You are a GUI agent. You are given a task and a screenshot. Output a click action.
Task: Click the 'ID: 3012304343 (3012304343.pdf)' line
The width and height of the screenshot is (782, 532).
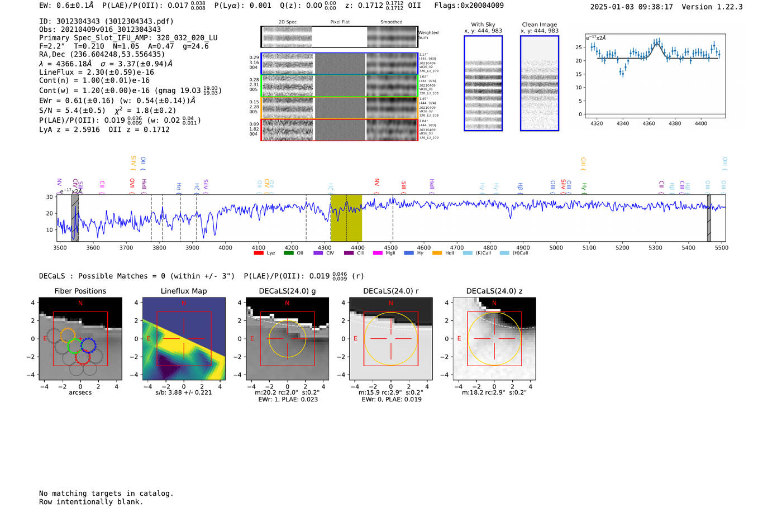(x=106, y=21)
